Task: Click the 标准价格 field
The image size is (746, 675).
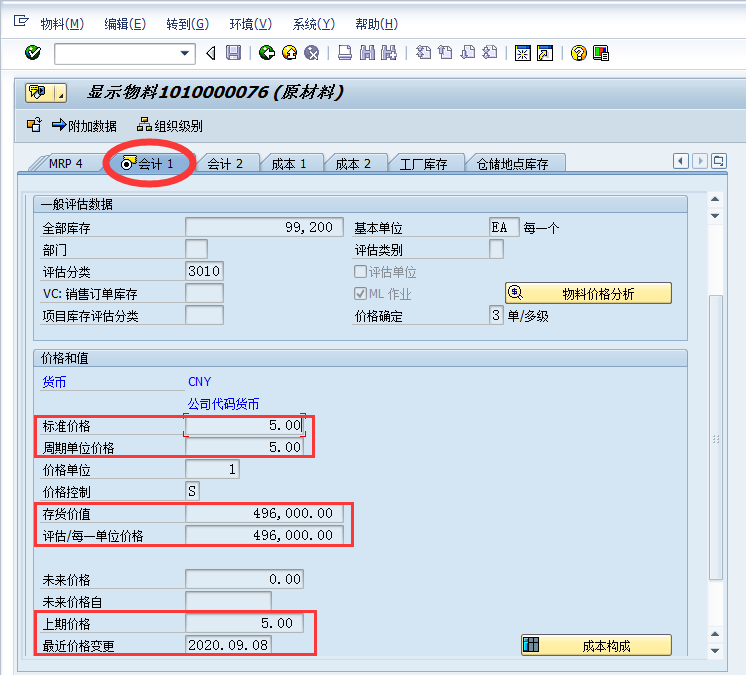Action: 244,425
